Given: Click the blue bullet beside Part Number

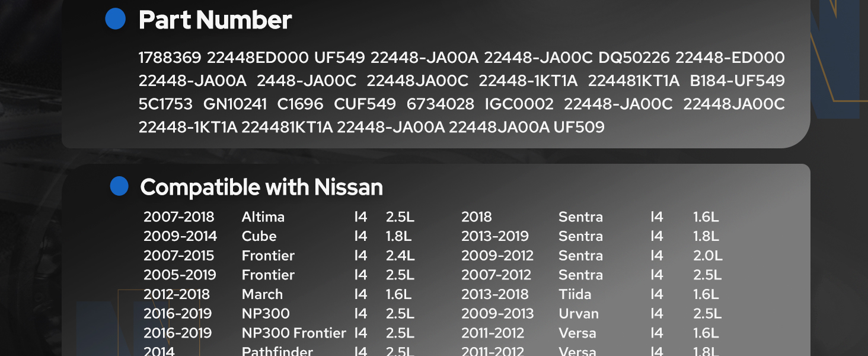Looking at the screenshot, I should pyautogui.click(x=116, y=19).
